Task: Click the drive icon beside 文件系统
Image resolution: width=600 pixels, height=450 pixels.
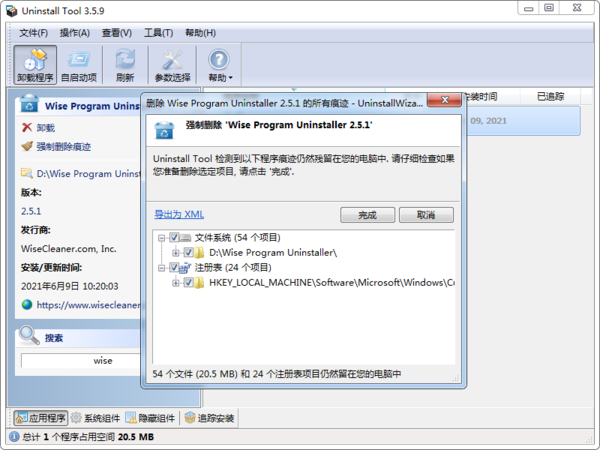Action: (185, 238)
